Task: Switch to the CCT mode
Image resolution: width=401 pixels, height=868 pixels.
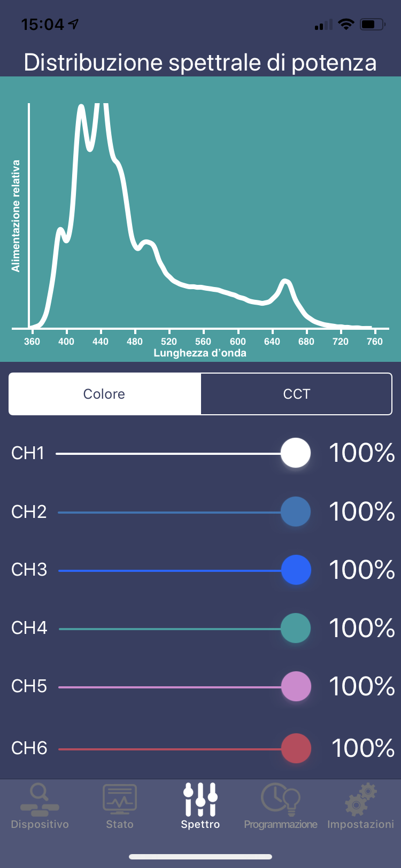Action: (x=296, y=394)
